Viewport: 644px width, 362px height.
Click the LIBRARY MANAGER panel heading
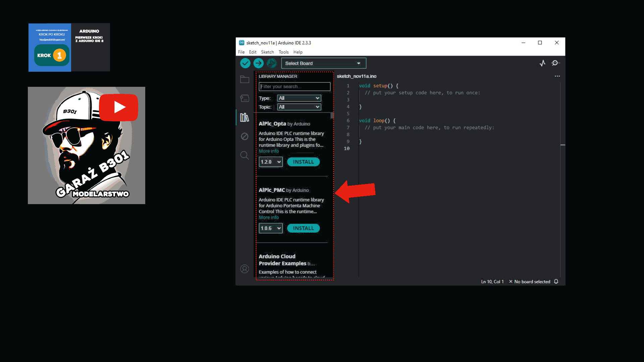[278, 76]
